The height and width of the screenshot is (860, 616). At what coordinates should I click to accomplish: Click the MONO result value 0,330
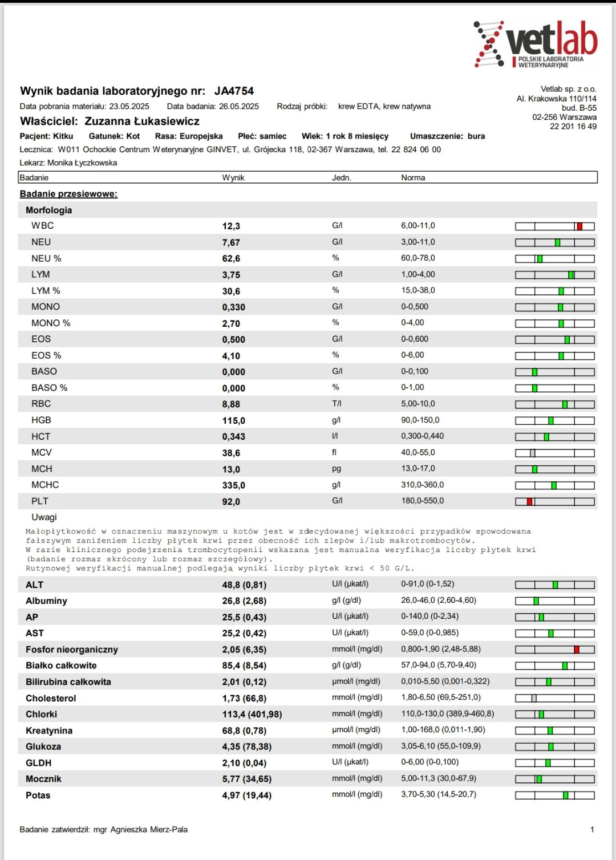click(x=234, y=307)
